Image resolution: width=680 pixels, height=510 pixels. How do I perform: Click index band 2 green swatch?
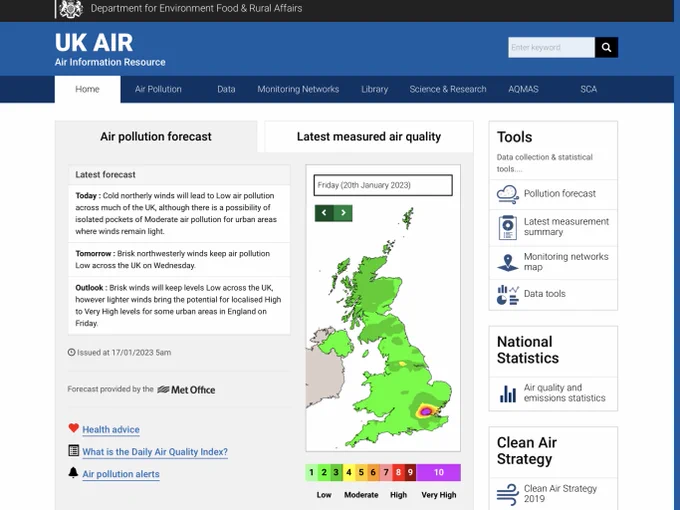pos(324,472)
